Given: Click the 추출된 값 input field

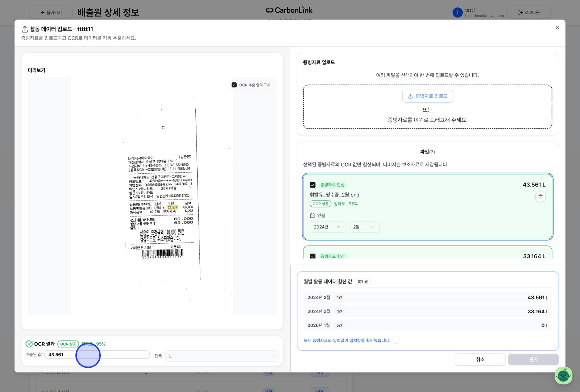Looking at the screenshot, I should 97,355.
